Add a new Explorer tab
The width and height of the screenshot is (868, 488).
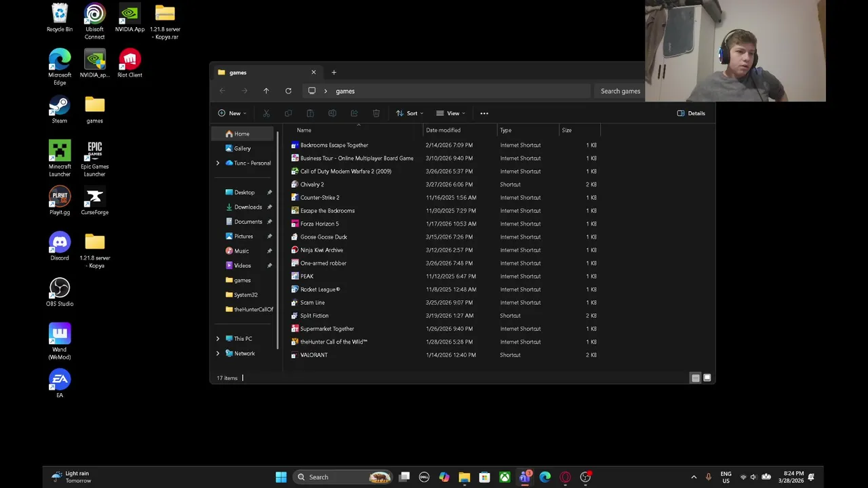[x=334, y=73]
